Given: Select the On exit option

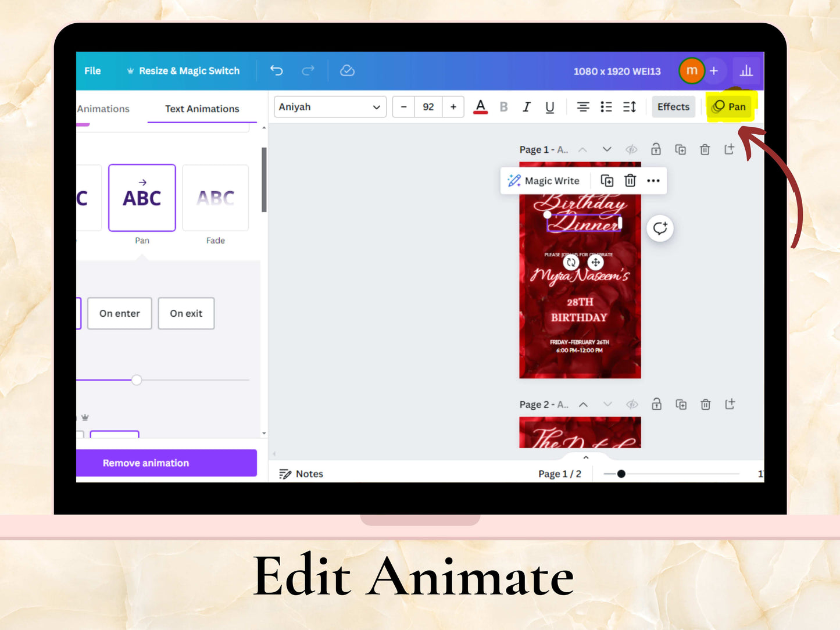Looking at the screenshot, I should [x=186, y=313].
